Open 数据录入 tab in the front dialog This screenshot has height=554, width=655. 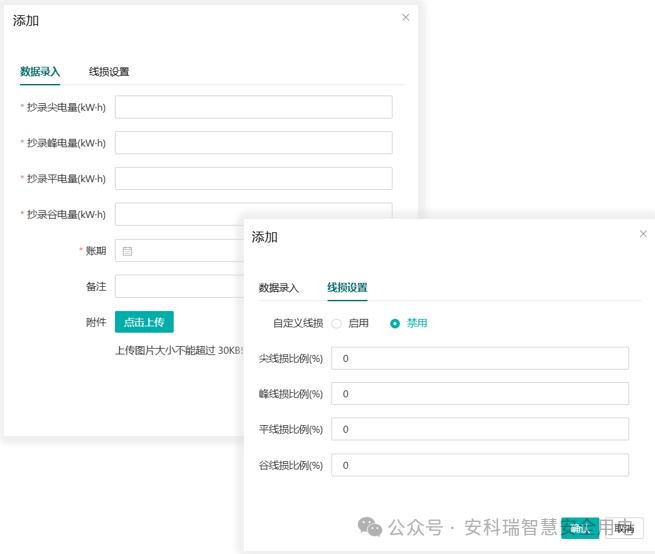coord(279,287)
